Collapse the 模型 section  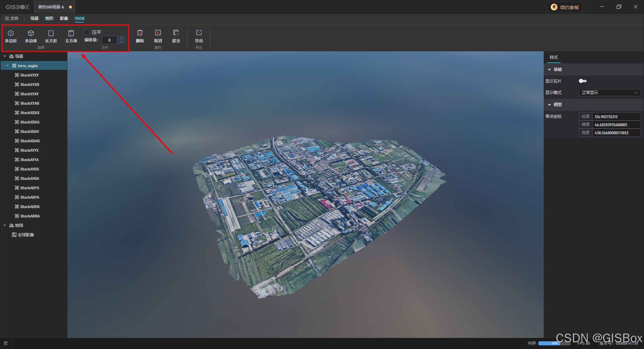[x=549, y=105]
